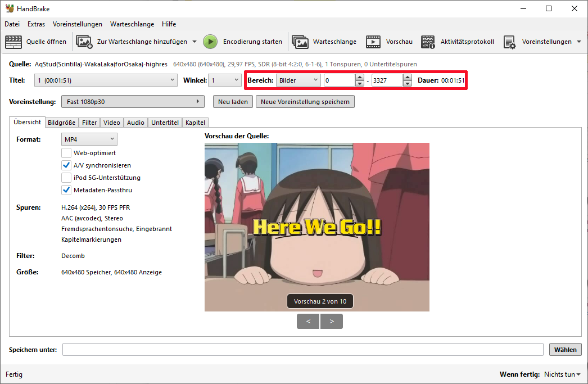Show the next preview with the > button
The image size is (588, 384).
coord(332,322)
